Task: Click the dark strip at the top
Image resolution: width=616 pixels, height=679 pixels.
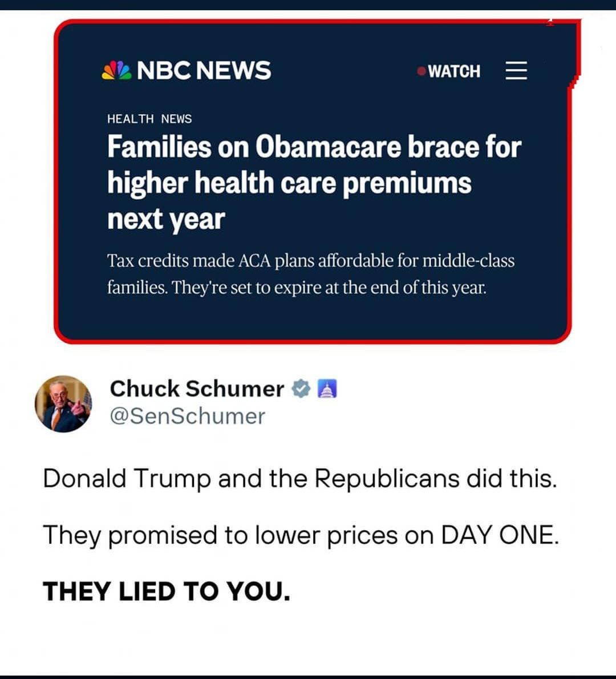Action: [308, 5]
